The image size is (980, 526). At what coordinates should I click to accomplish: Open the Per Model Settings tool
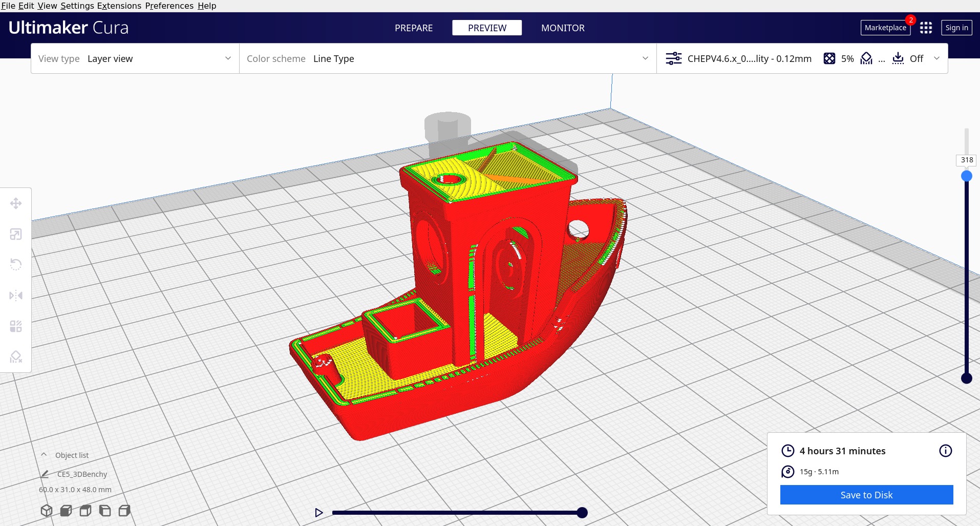point(16,326)
